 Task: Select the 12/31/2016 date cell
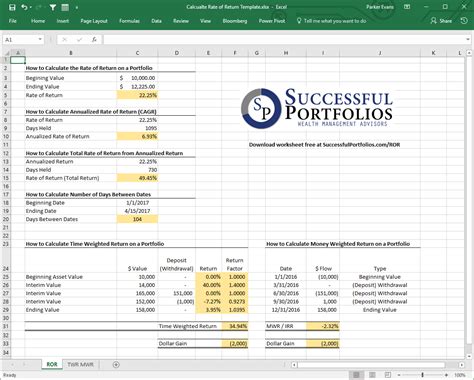pyautogui.click(x=286, y=310)
